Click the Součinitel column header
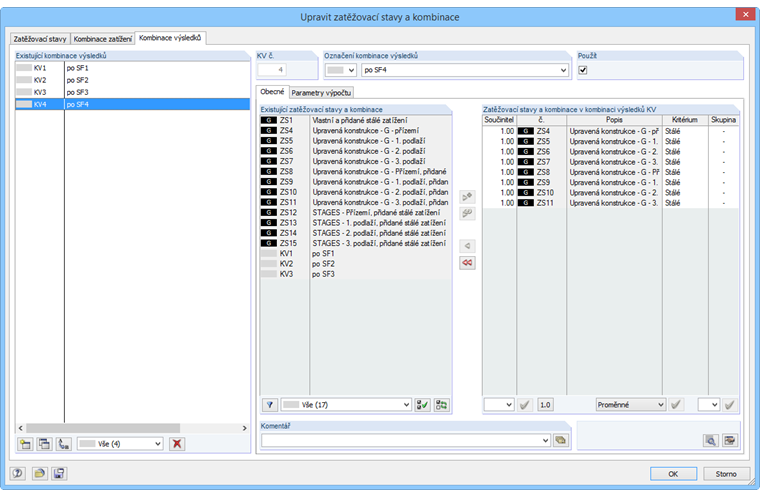This screenshot has height=498, width=760. click(499, 120)
